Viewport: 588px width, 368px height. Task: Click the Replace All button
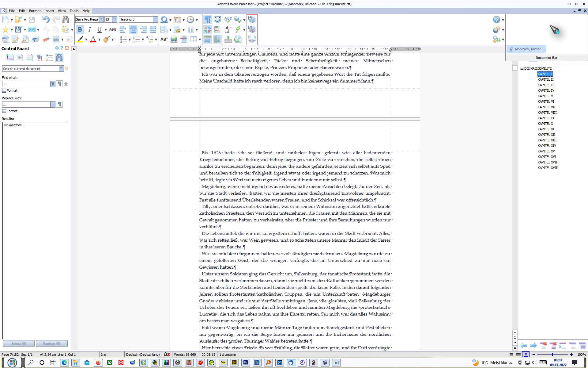(51, 343)
